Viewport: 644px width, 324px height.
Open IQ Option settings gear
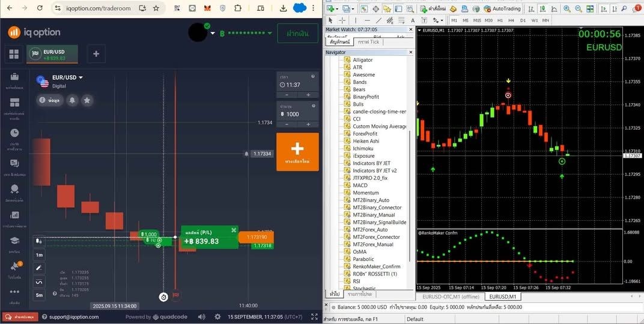217,317
